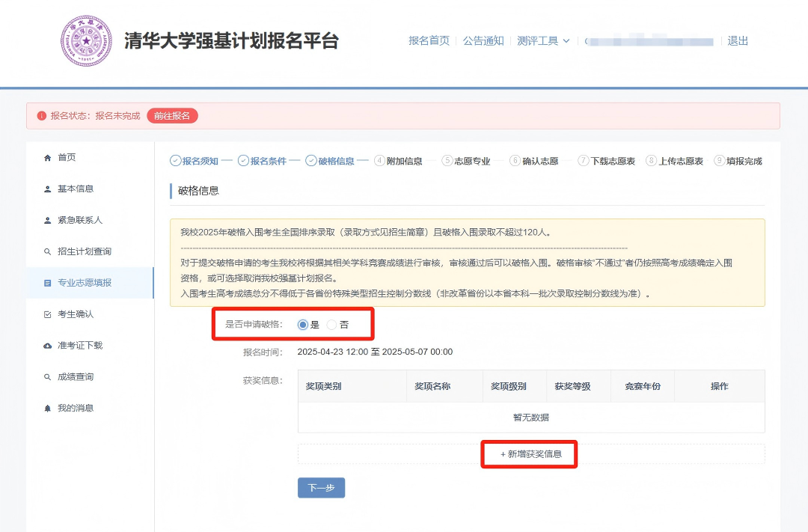Click 新增获奖信息 to add an award

(x=529, y=454)
